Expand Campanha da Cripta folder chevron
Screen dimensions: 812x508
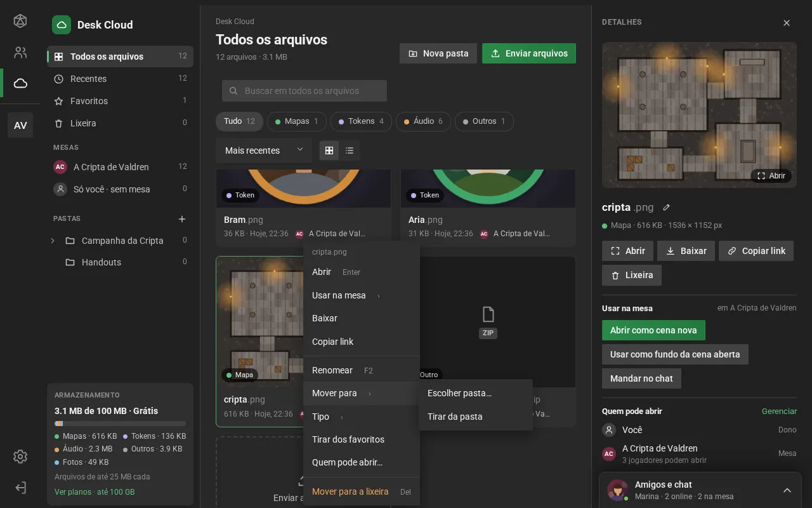click(x=53, y=241)
